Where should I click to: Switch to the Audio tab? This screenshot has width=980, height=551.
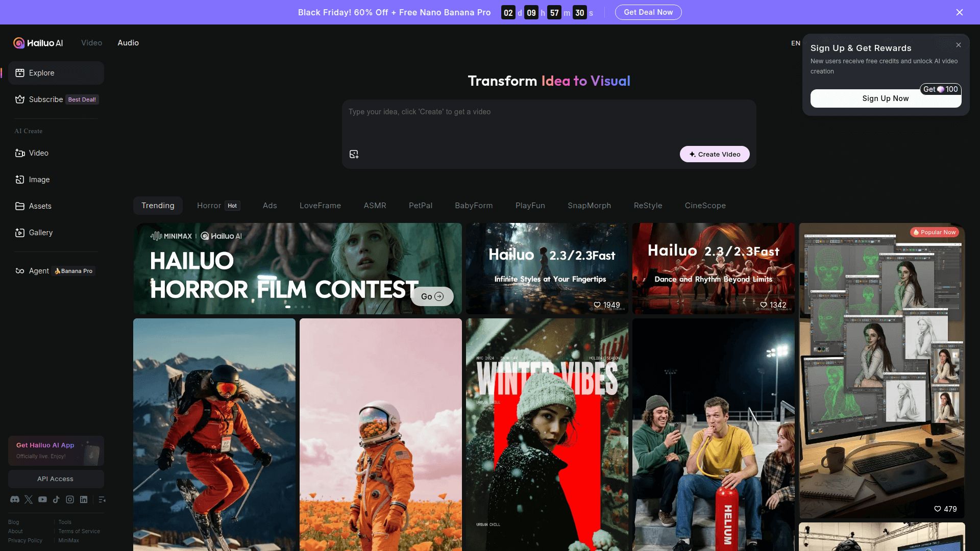[128, 43]
